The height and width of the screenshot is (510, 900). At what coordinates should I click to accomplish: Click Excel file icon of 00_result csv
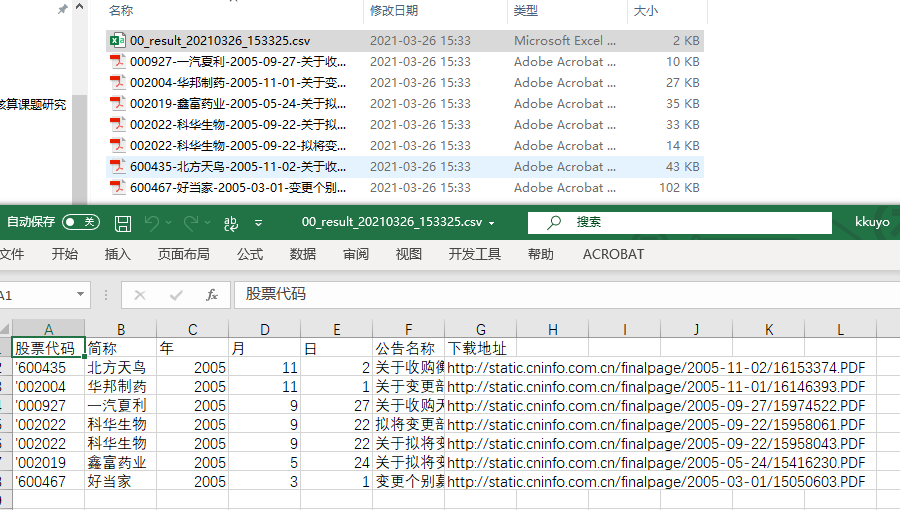pyautogui.click(x=118, y=40)
